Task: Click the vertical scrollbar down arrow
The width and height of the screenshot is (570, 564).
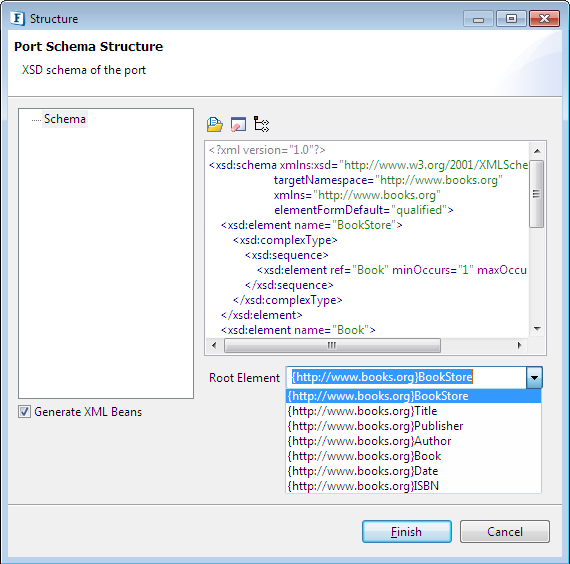Action: [537, 329]
